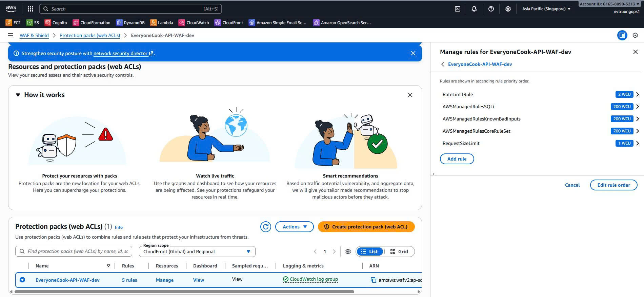Image resolution: width=644 pixels, height=297 pixels.
Task: Open the network security director link
Action: pos(123,53)
